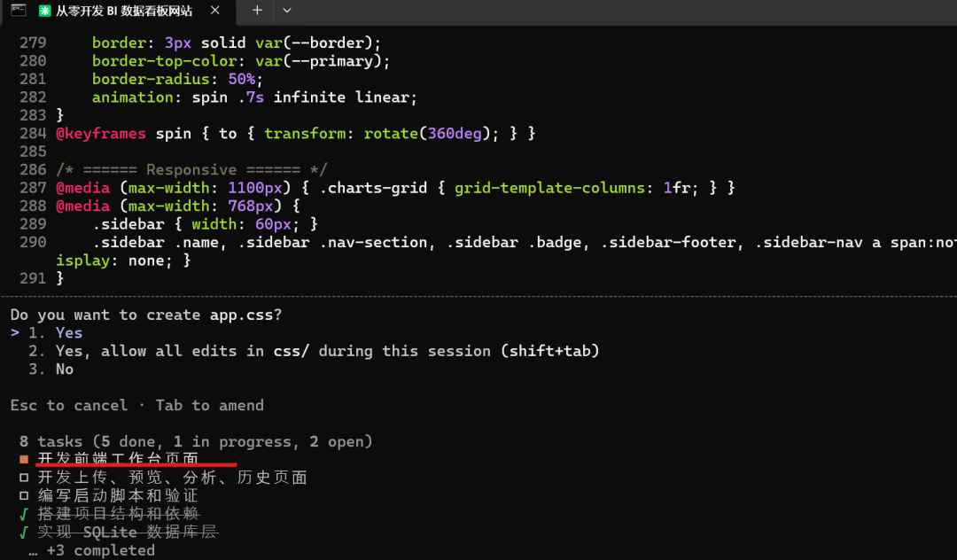Click the in-progress task 开发前端工作台页面
The width and height of the screenshot is (957, 560).
[x=119, y=459]
